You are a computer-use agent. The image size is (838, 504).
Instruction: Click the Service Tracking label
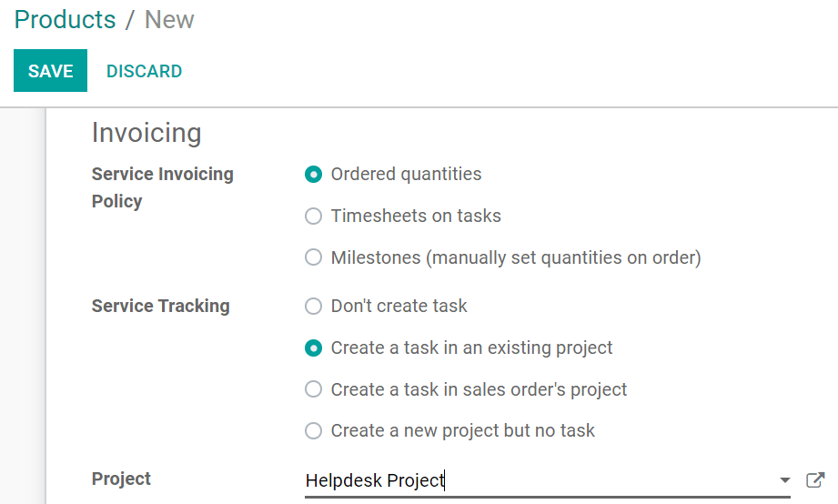tap(160, 306)
